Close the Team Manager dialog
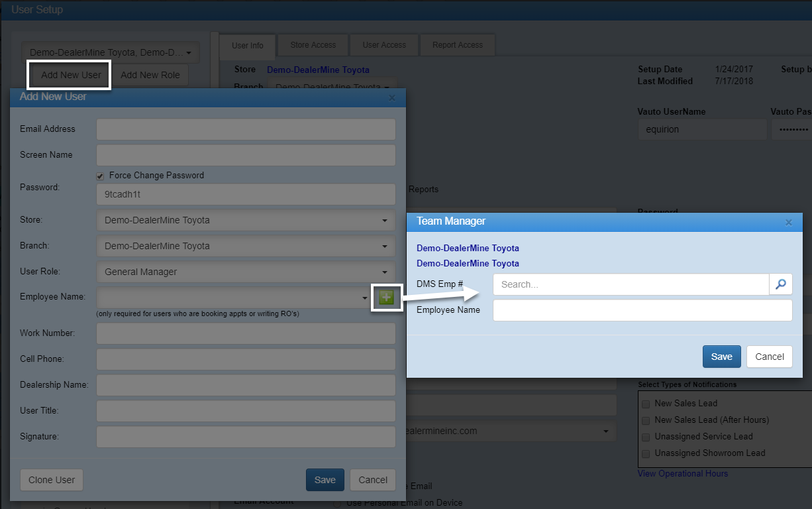The width and height of the screenshot is (812, 509). [x=788, y=223]
